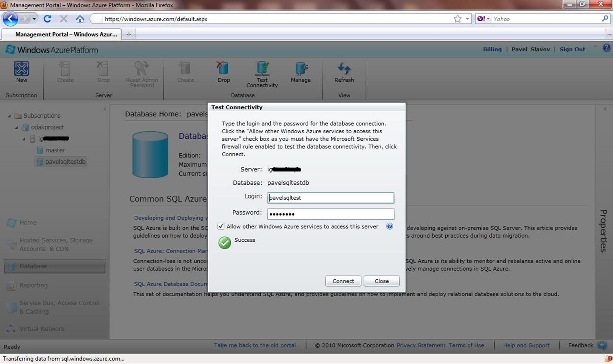
Task: Click the help icon beside checkbox
Action: point(389,226)
